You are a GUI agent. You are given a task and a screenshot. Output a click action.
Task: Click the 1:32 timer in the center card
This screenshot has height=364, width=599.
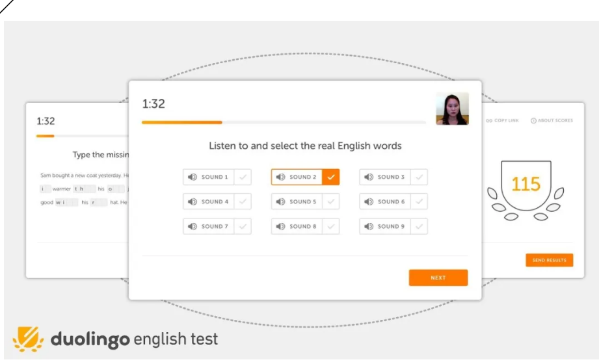(x=153, y=103)
